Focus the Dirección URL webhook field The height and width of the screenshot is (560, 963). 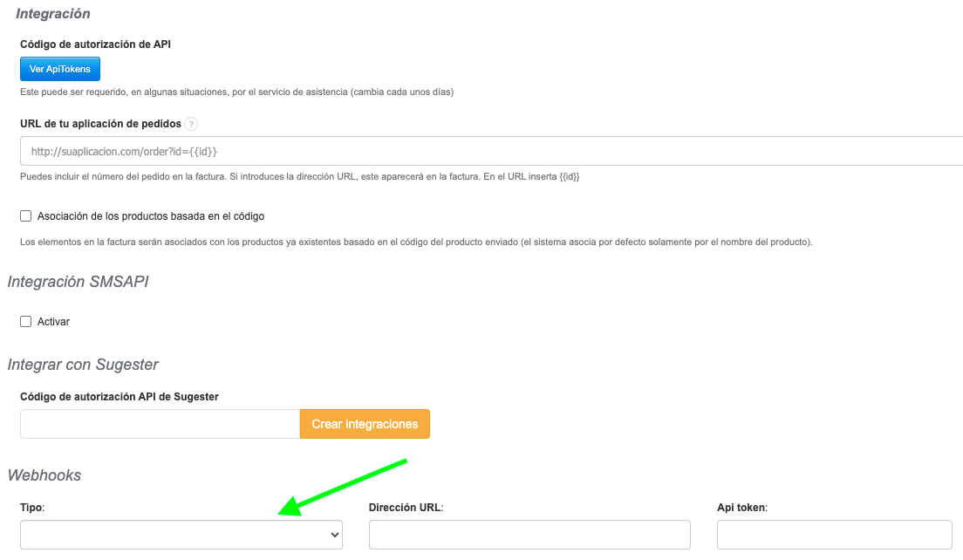point(529,536)
